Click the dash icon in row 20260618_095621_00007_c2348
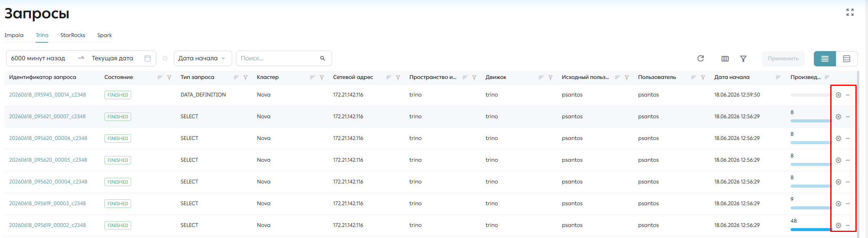 (848, 117)
